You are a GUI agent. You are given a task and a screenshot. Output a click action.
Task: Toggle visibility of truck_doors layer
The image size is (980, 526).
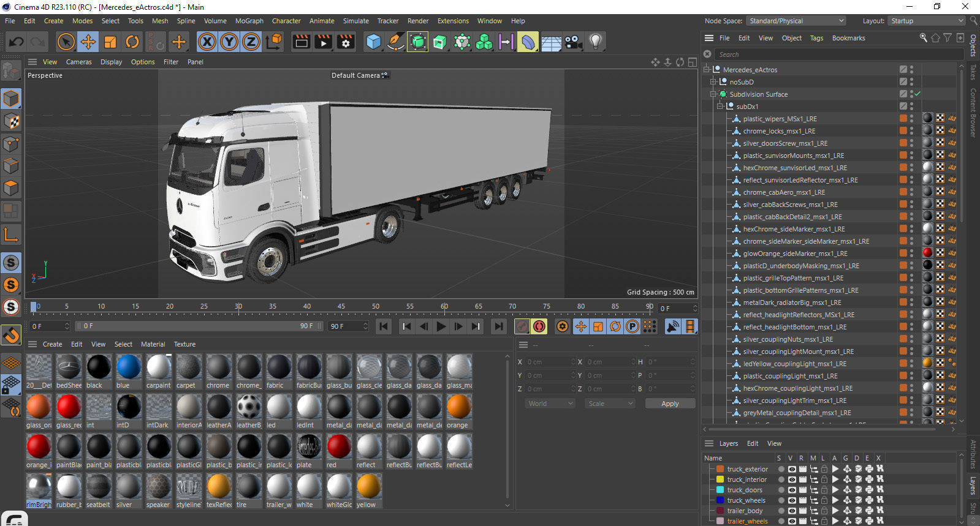[792, 490]
